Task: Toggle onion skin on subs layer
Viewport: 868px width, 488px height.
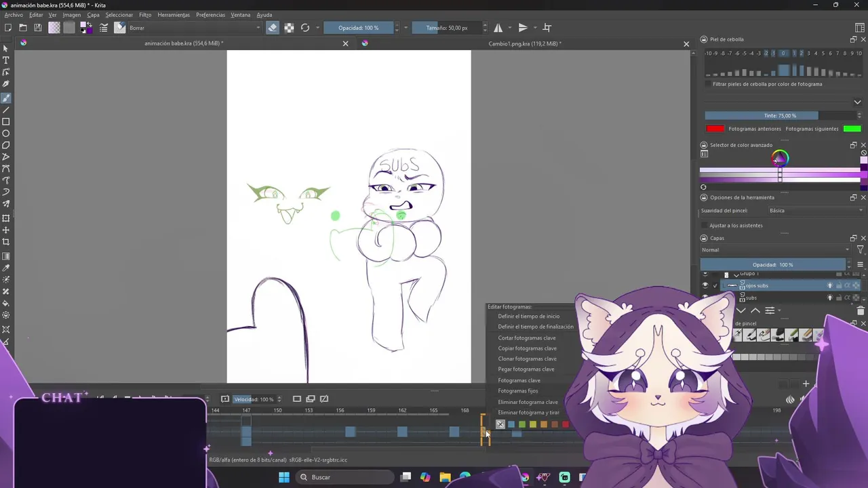Action: [x=829, y=298]
